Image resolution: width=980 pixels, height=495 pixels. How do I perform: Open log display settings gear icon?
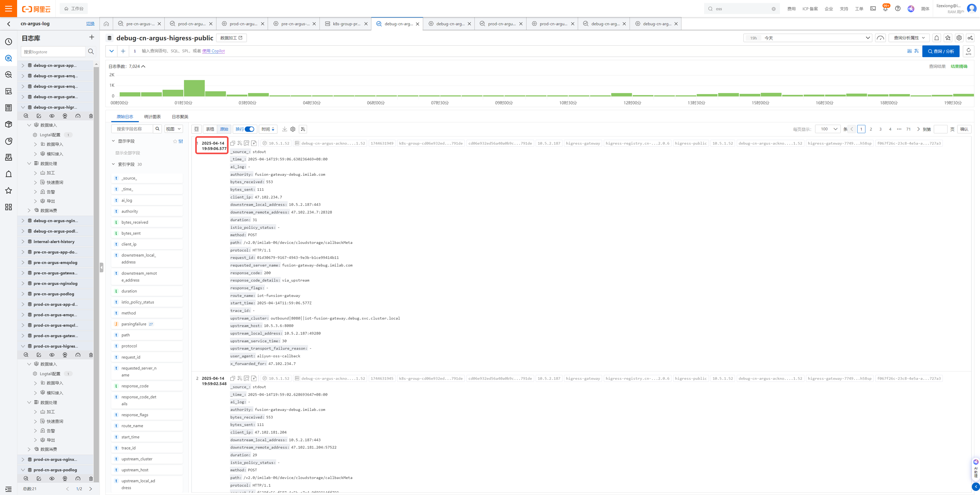(x=293, y=129)
